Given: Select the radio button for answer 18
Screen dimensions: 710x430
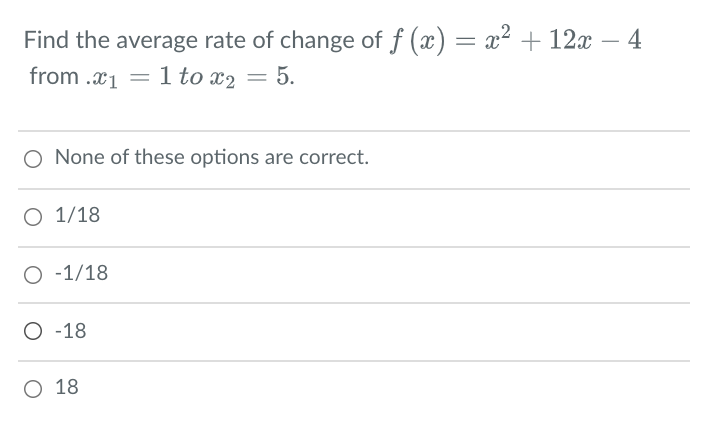Looking at the screenshot, I should tap(33, 389).
